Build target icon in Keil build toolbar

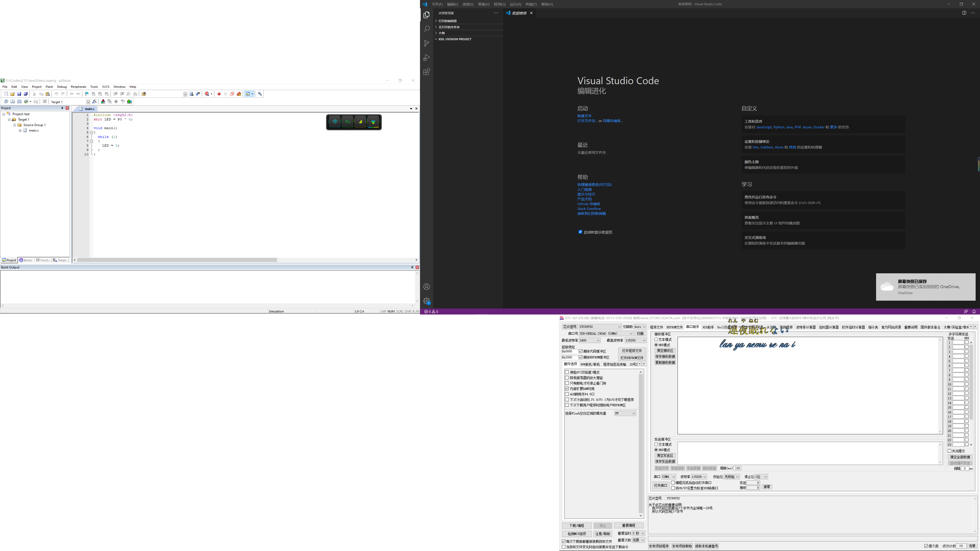(x=12, y=101)
